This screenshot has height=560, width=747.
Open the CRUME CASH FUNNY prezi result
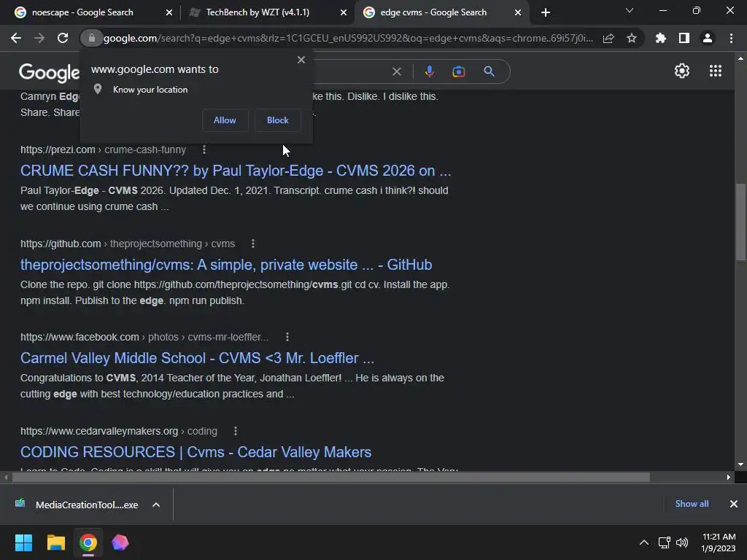click(x=236, y=171)
